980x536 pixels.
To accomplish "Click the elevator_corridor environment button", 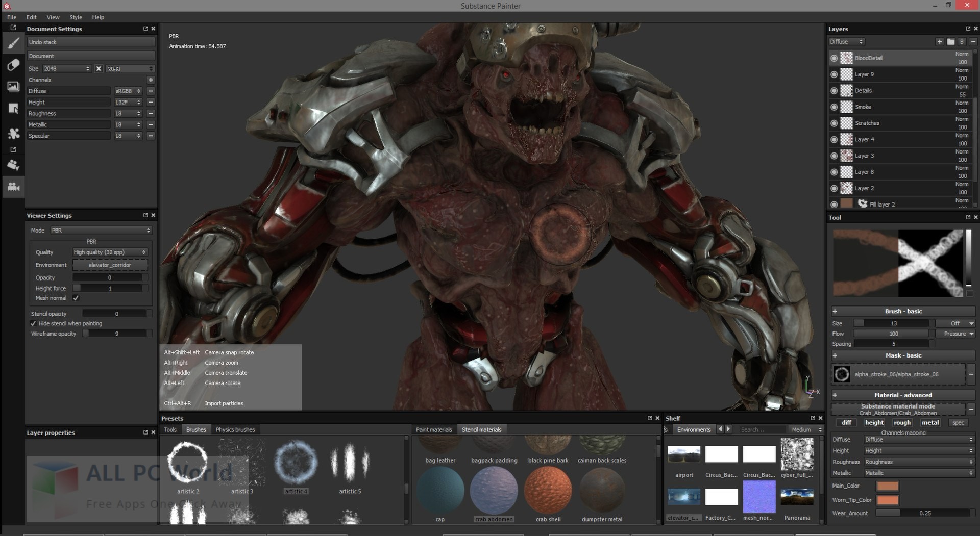I will click(x=110, y=265).
